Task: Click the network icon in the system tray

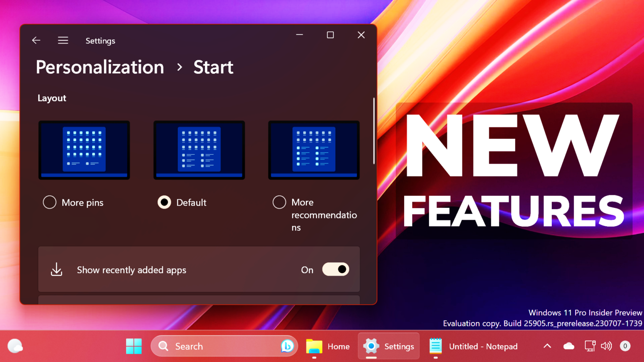Action: [x=590, y=346]
